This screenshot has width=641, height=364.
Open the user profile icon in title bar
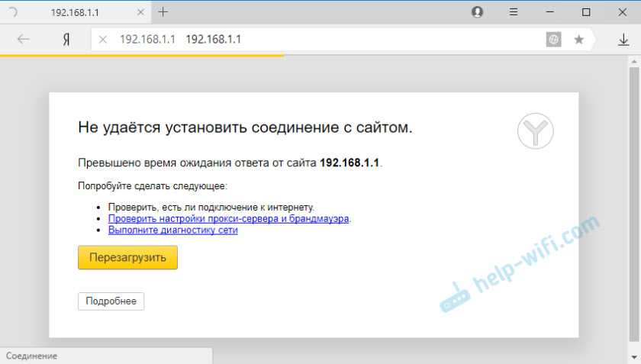coord(478,12)
